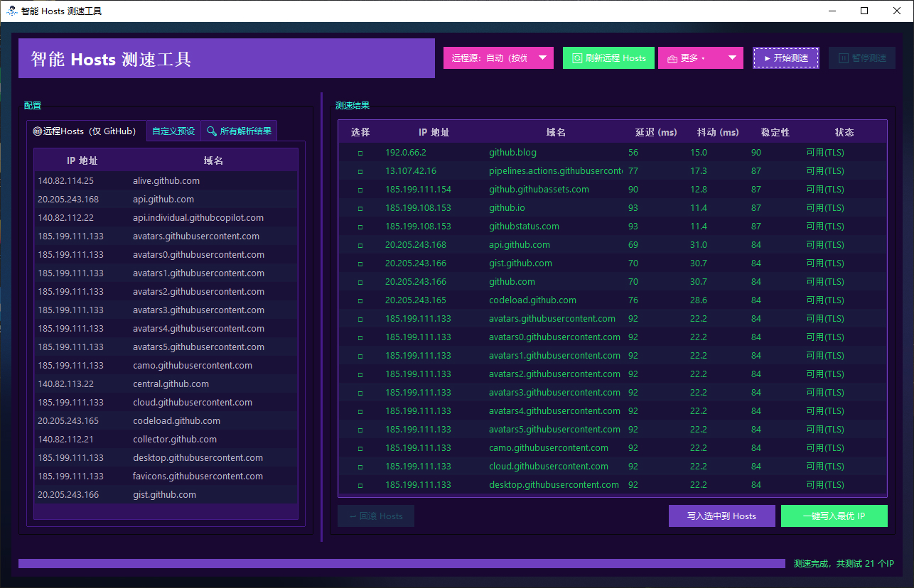This screenshot has height=588, width=914.
Task: Click the 15.0 jitter value
Action: [699, 153]
